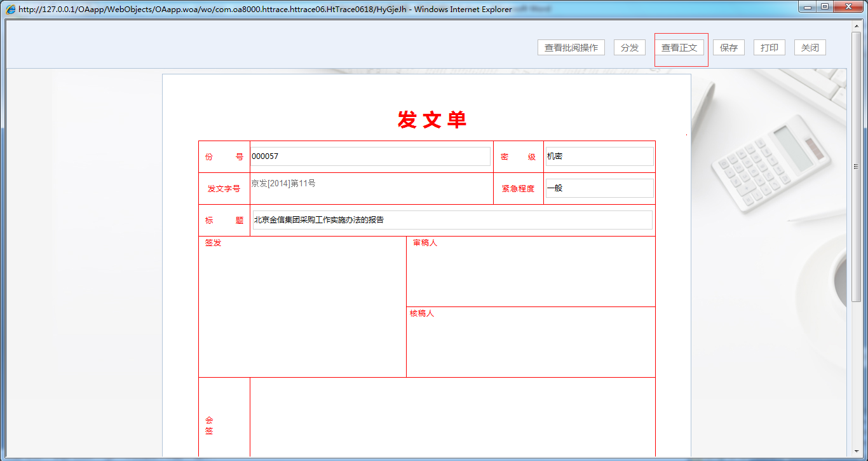
Task: Click the 打印 button to print
Action: pos(769,47)
